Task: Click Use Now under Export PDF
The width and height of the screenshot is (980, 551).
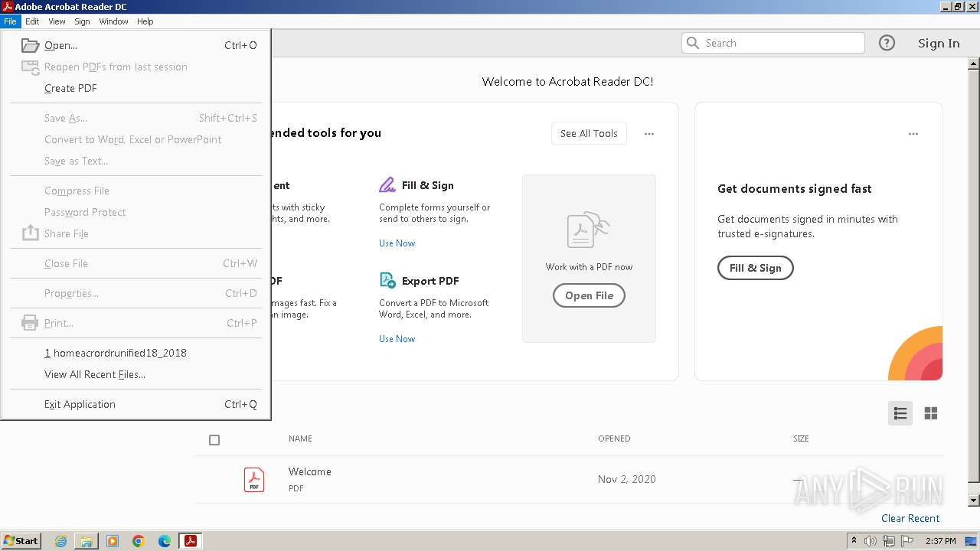Action: [x=397, y=339]
